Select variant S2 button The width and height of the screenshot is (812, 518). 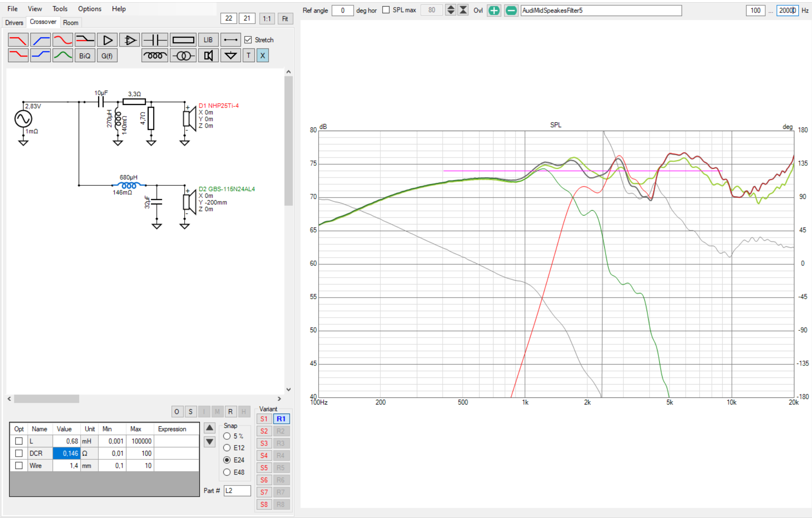click(x=264, y=431)
